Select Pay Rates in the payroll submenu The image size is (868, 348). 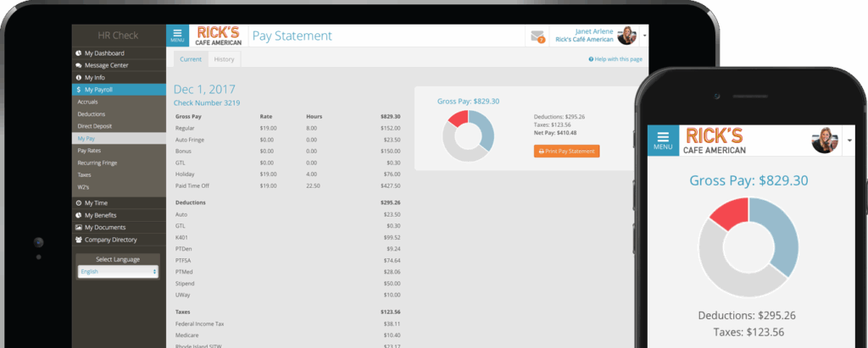point(89,150)
